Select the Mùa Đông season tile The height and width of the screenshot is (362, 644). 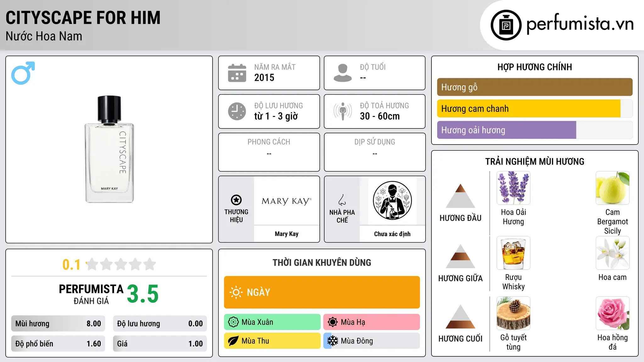[x=371, y=341]
